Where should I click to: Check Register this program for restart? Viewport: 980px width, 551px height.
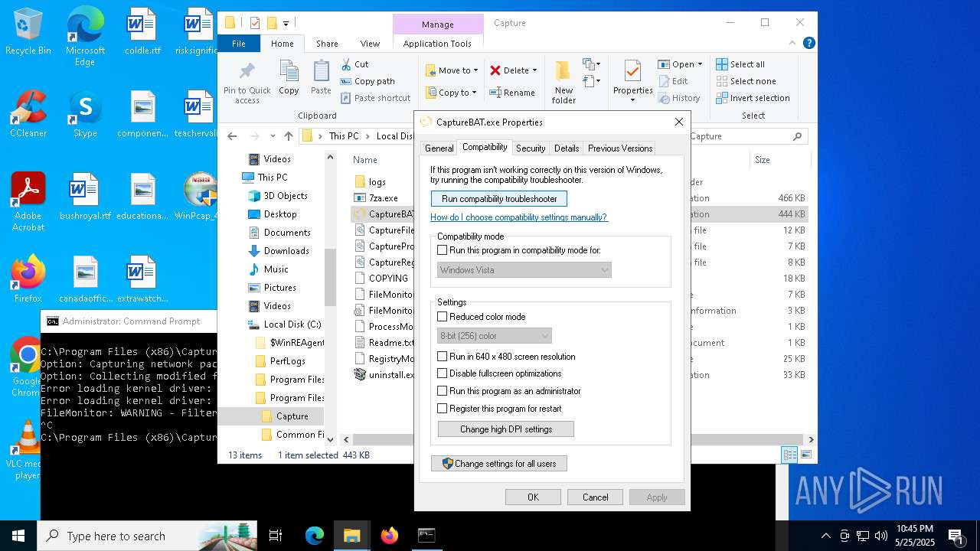(442, 409)
